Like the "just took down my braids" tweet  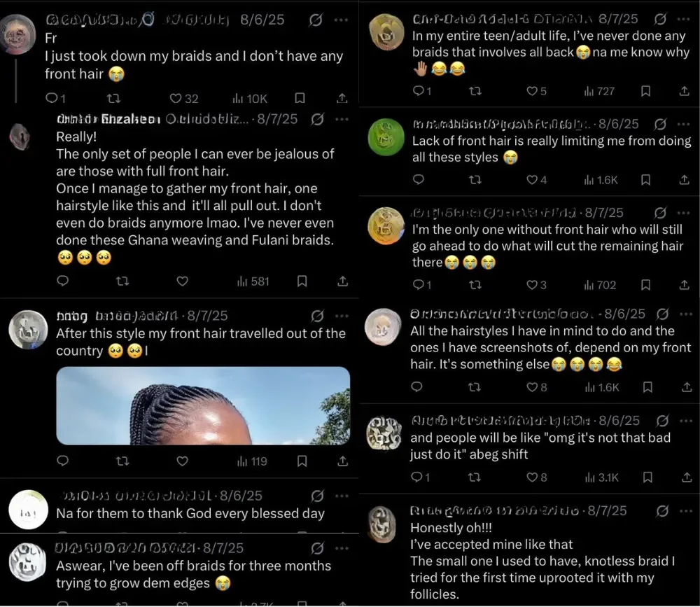[x=184, y=99]
